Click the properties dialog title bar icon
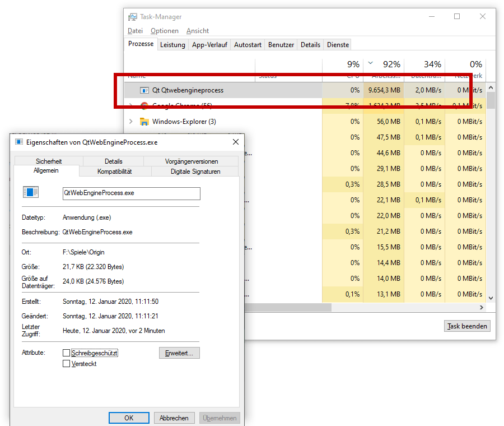The width and height of the screenshot is (504, 426). [19, 142]
